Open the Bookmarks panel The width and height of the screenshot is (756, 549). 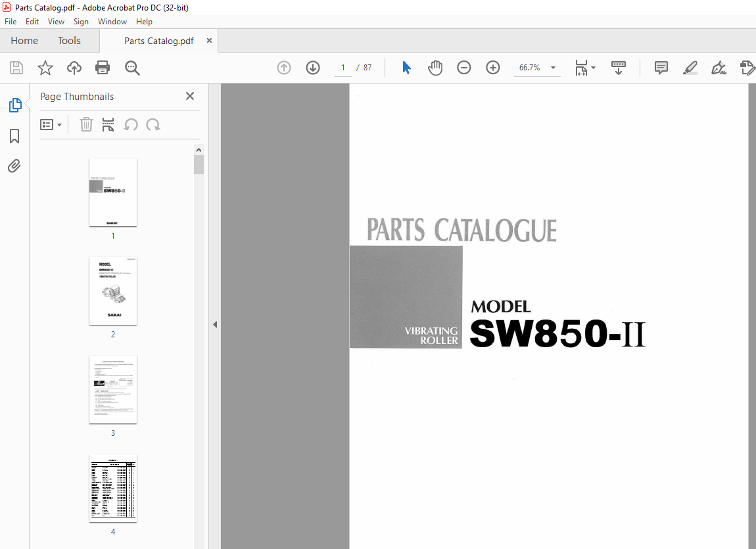point(14,136)
